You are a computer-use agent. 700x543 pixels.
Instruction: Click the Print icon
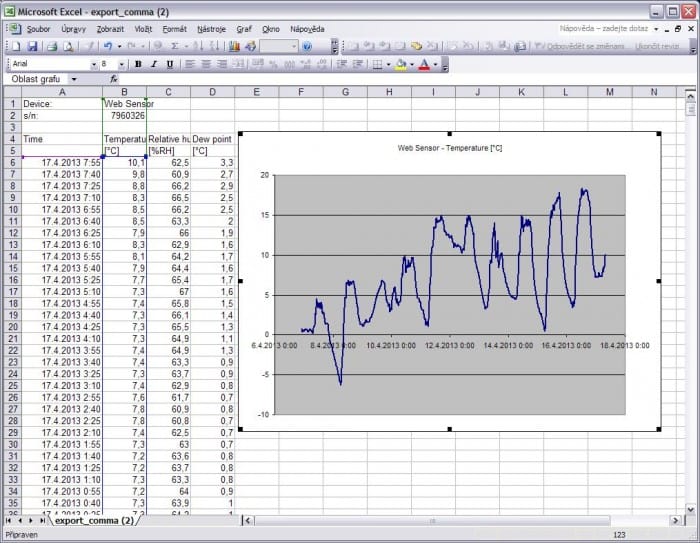pyautogui.click(x=53, y=47)
